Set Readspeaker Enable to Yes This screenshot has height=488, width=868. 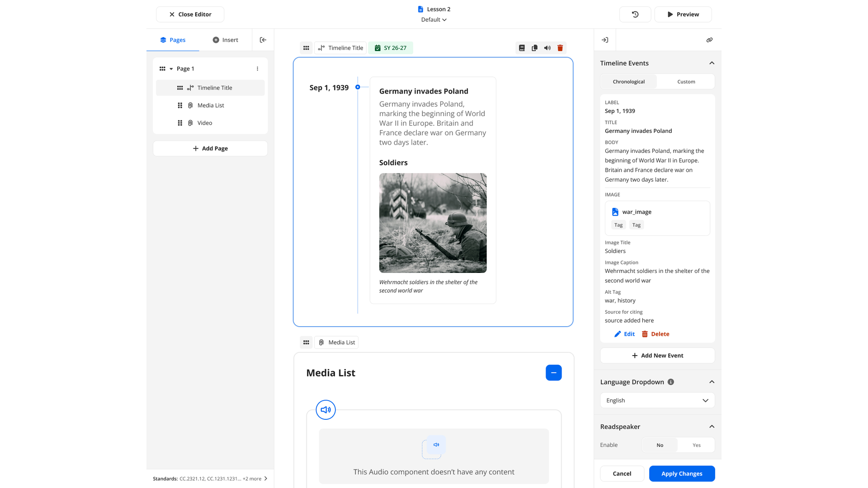coord(696,445)
